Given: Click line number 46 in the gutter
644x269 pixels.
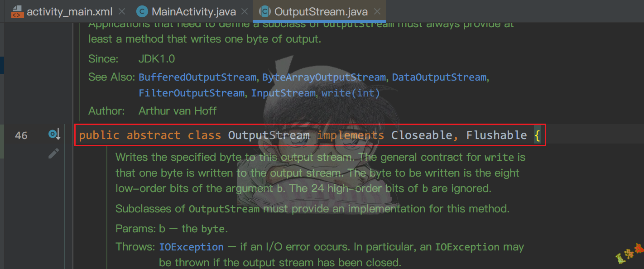Looking at the screenshot, I should pyautogui.click(x=21, y=134).
